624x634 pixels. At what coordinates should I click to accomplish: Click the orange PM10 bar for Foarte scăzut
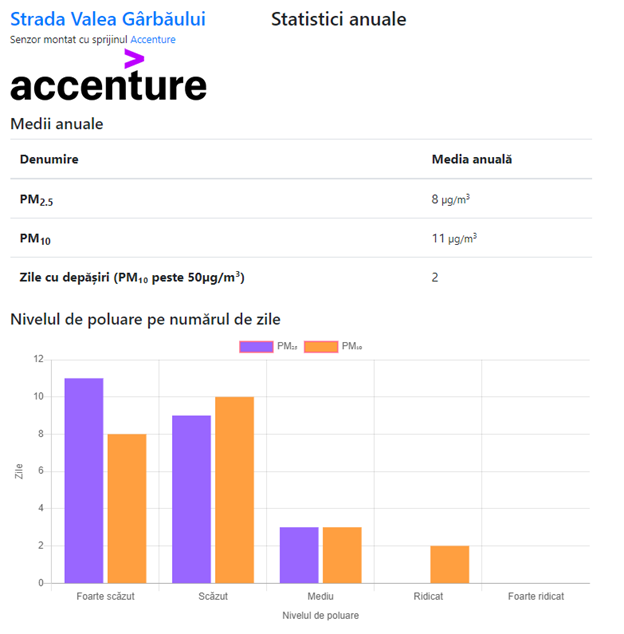point(127,508)
